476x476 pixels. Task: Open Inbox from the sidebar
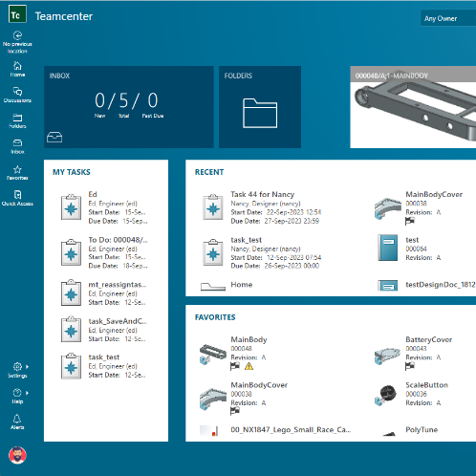click(x=17, y=146)
